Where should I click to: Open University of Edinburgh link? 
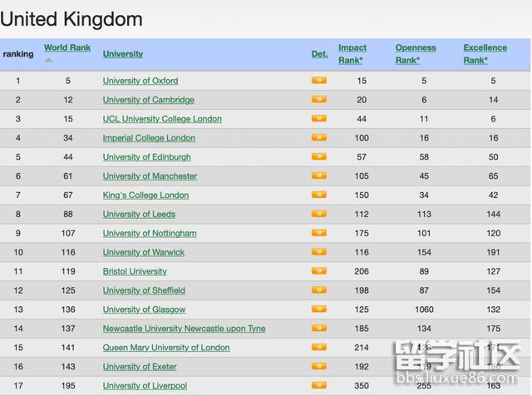tap(146, 157)
